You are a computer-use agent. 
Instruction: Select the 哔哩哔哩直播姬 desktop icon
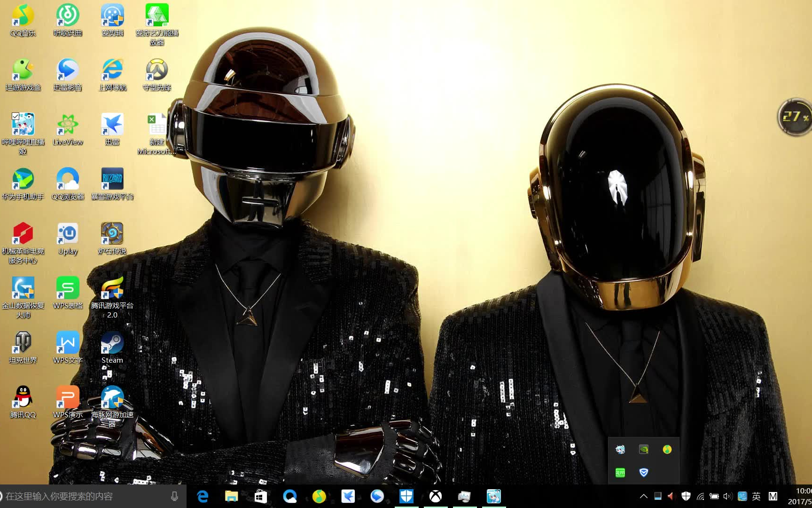pyautogui.click(x=23, y=135)
